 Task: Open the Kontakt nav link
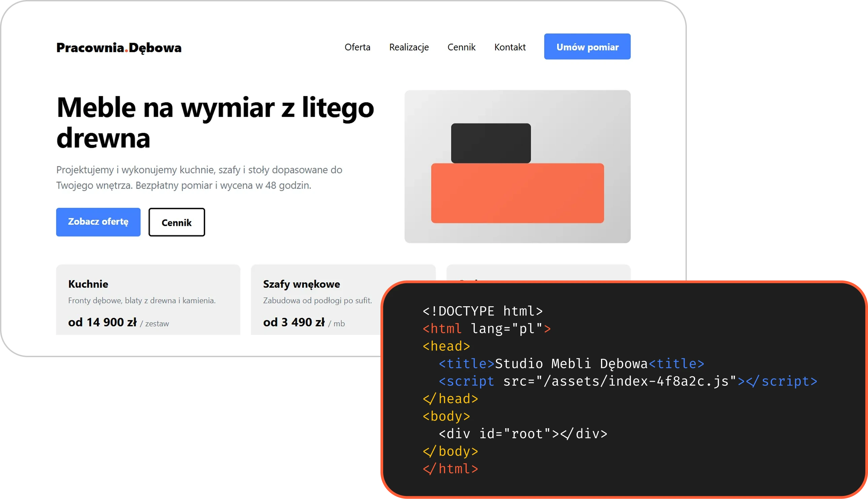509,47
